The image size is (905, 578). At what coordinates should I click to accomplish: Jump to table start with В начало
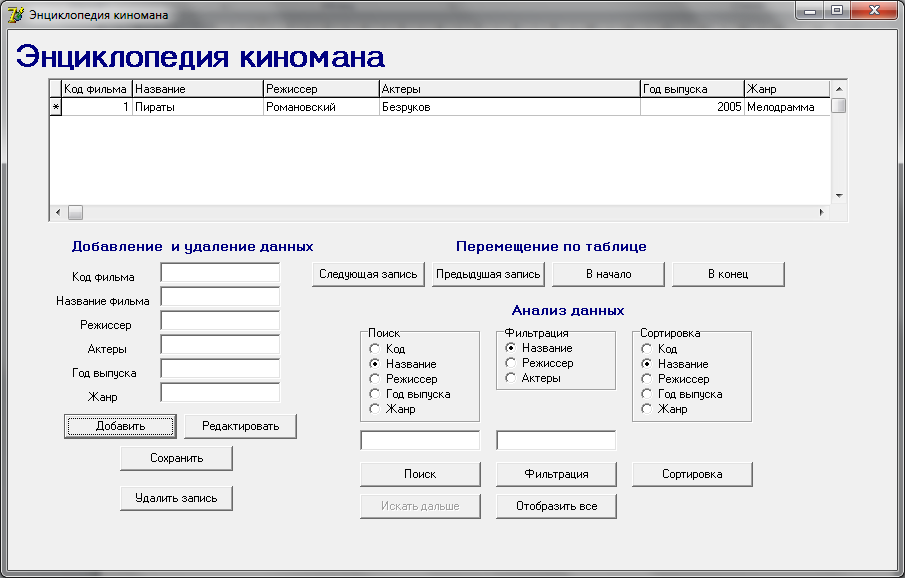(x=608, y=274)
